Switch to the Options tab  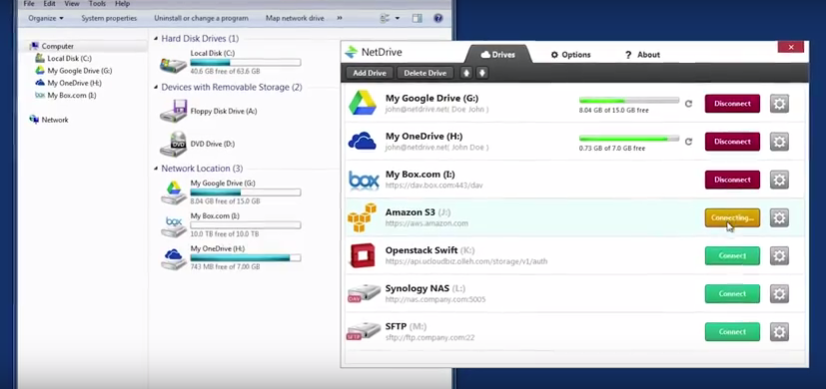571,55
